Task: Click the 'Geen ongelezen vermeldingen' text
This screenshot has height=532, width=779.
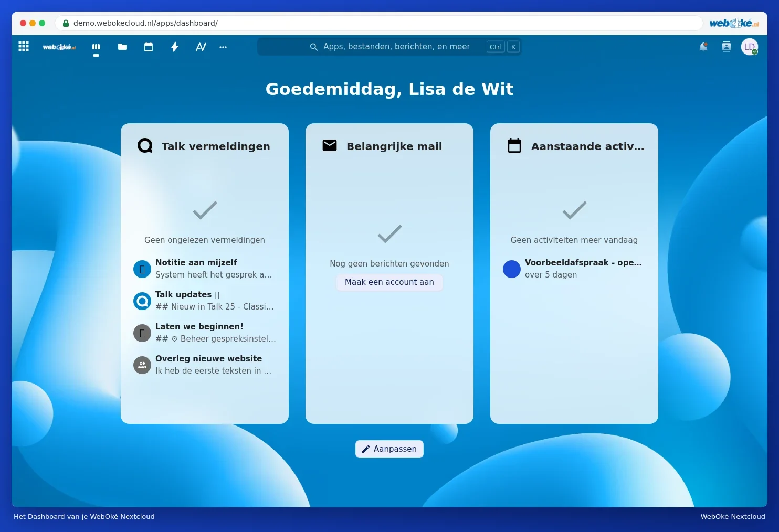Action: coord(205,240)
